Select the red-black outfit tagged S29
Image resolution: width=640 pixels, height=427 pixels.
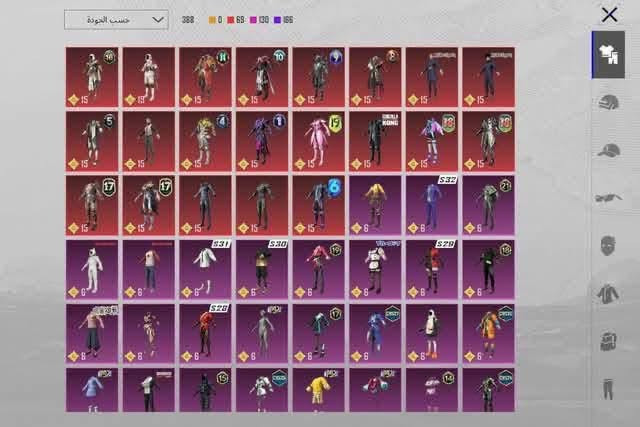[x=432, y=269]
